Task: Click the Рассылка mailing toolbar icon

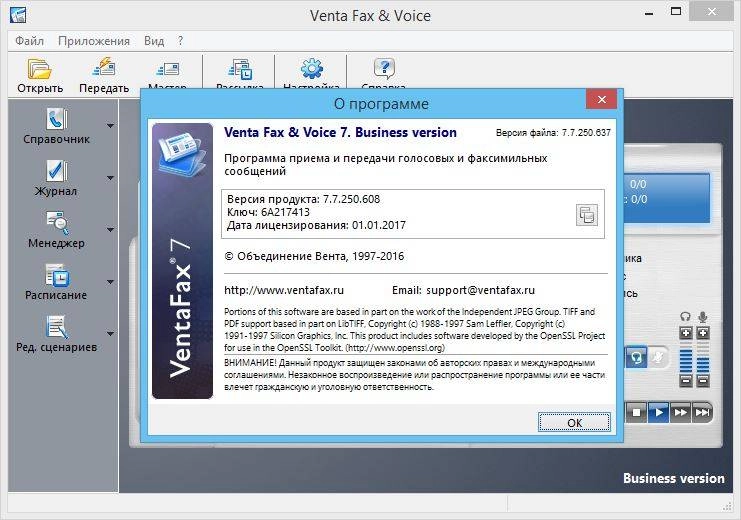Action: point(240,69)
